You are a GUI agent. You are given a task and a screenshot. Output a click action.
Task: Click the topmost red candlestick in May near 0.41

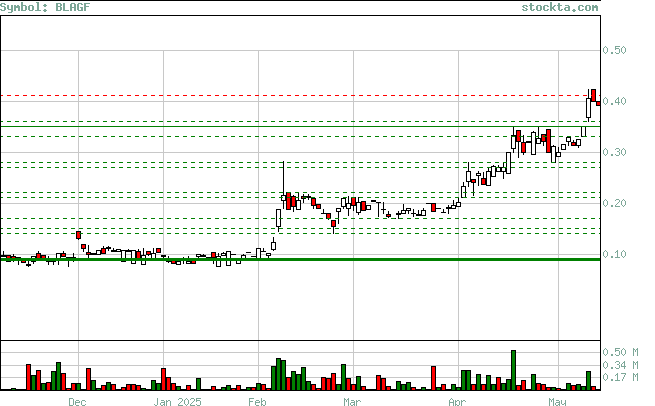593,95
